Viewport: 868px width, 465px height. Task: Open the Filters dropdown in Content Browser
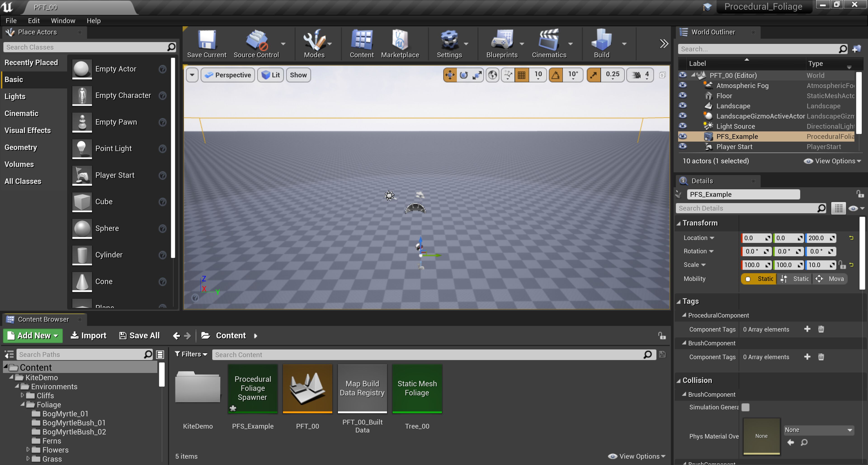coord(191,354)
